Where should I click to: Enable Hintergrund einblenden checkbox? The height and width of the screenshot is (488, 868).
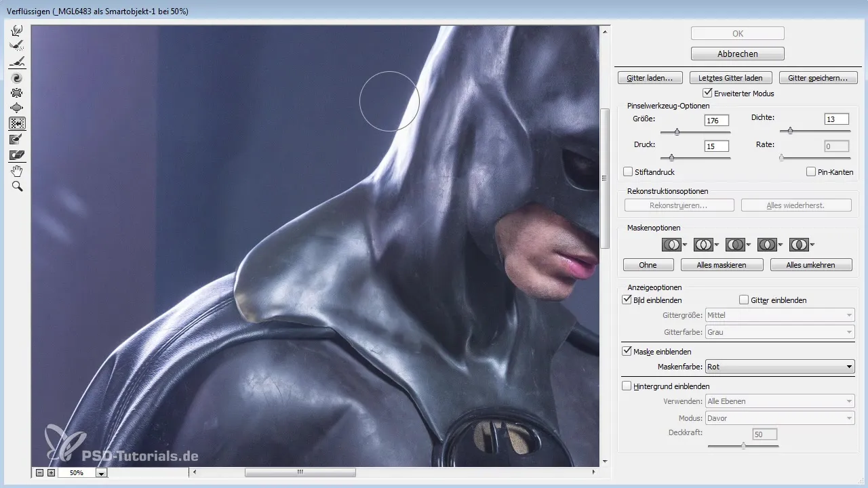(627, 386)
